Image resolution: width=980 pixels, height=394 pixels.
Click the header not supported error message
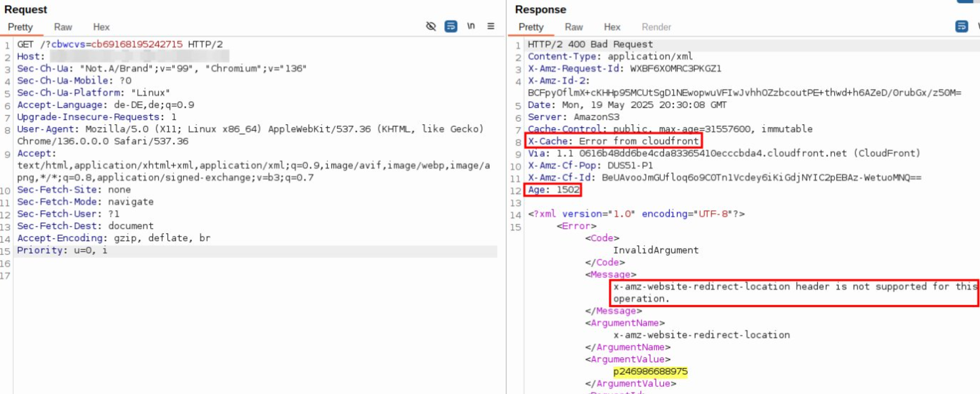tap(796, 293)
